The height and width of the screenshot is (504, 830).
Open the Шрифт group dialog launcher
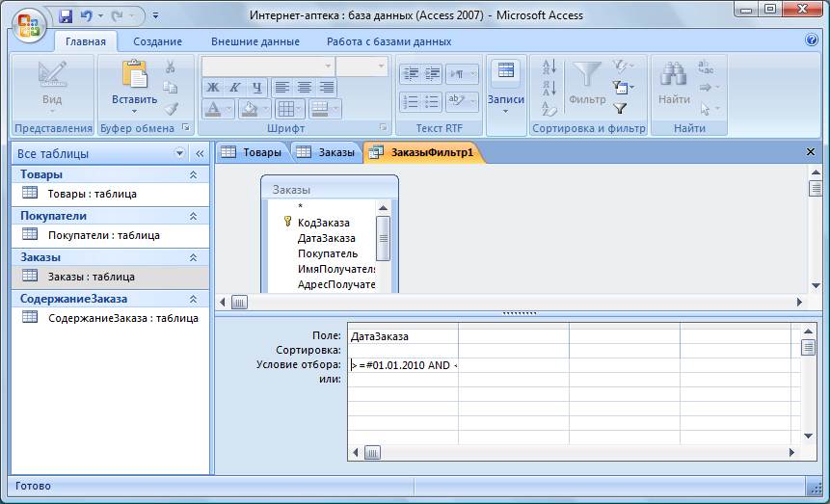click(384, 127)
